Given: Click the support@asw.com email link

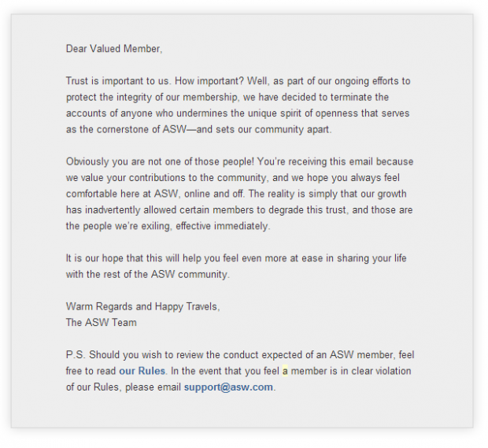Looking at the screenshot, I should [x=228, y=387].
